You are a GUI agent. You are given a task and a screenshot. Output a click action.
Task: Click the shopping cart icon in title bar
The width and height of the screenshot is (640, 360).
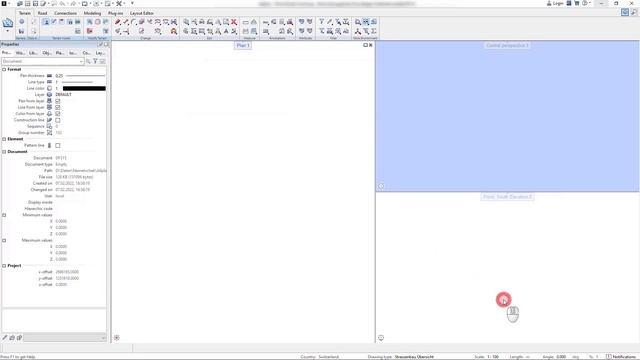577,3
